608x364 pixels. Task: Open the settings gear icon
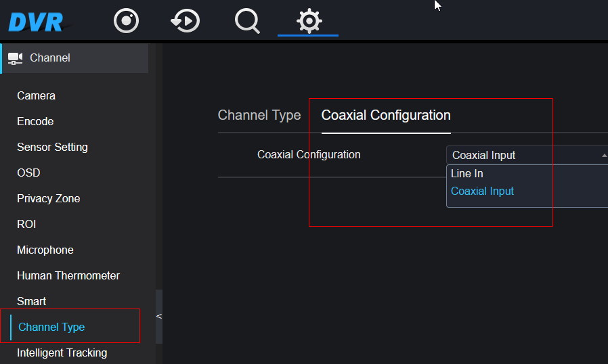coord(309,20)
